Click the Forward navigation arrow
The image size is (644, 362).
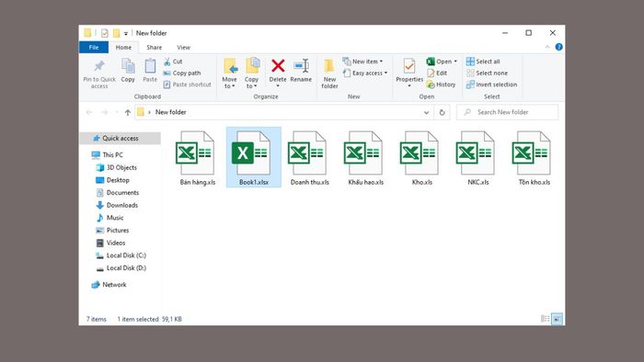[105, 112]
